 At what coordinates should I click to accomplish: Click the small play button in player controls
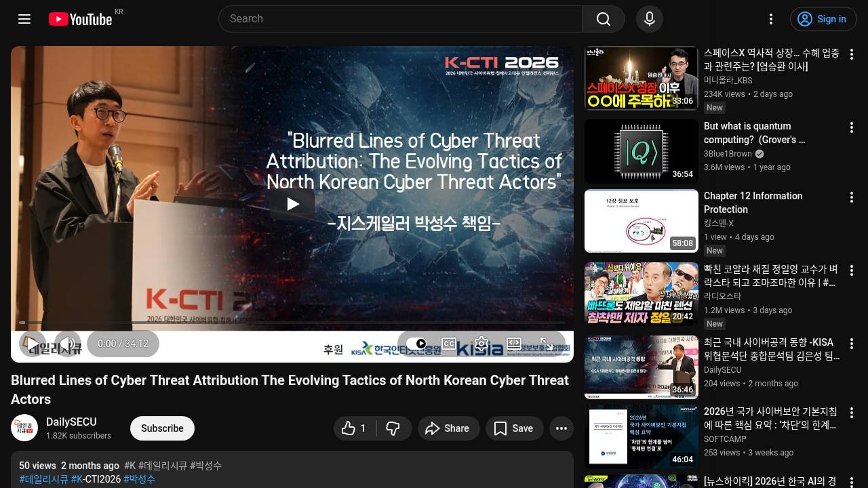(x=32, y=344)
